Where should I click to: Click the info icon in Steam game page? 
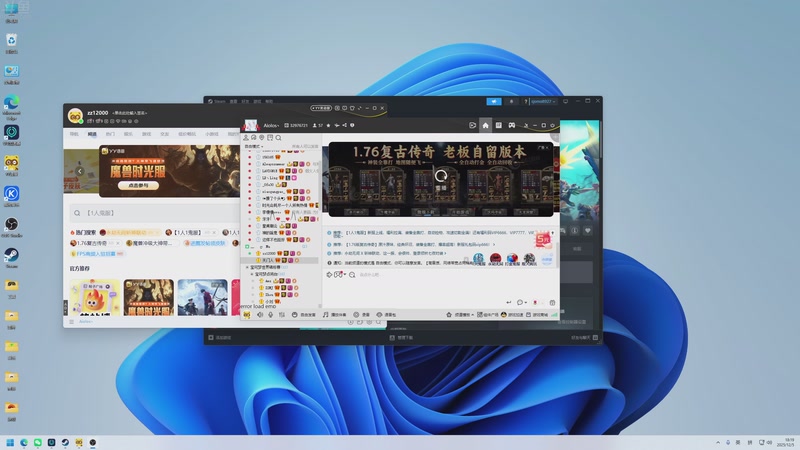pyautogui.click(x=574, y=231)
